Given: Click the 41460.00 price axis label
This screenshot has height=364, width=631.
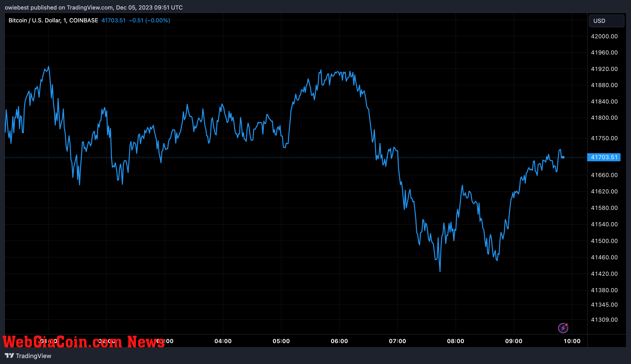Looking at the screenshot, I should pyautogui.click(x=604, y=257).
